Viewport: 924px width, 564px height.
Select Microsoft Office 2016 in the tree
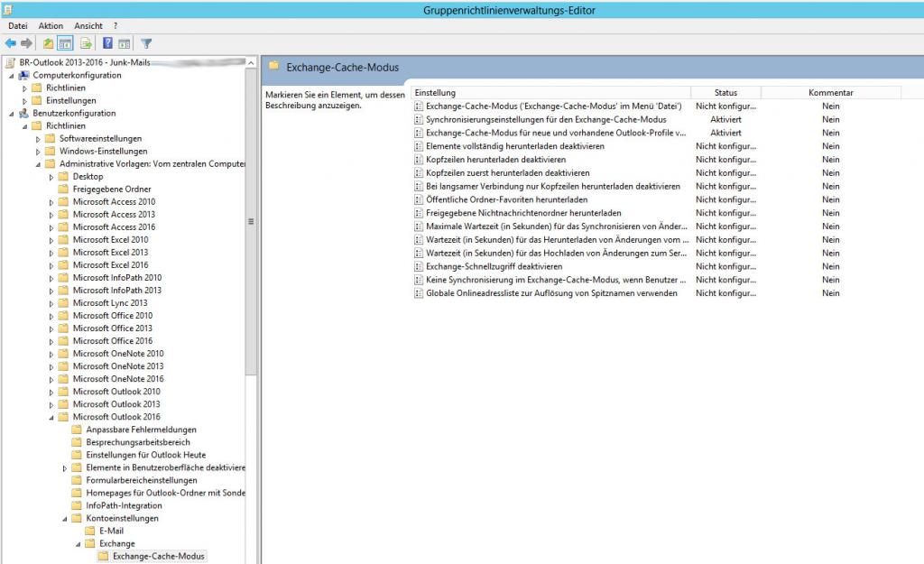(x=113, y=340)
